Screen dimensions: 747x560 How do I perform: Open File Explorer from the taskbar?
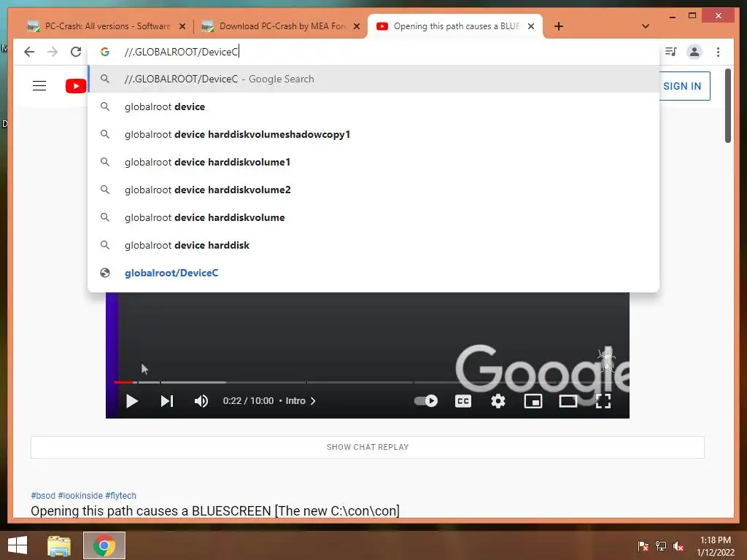[59, 545]
